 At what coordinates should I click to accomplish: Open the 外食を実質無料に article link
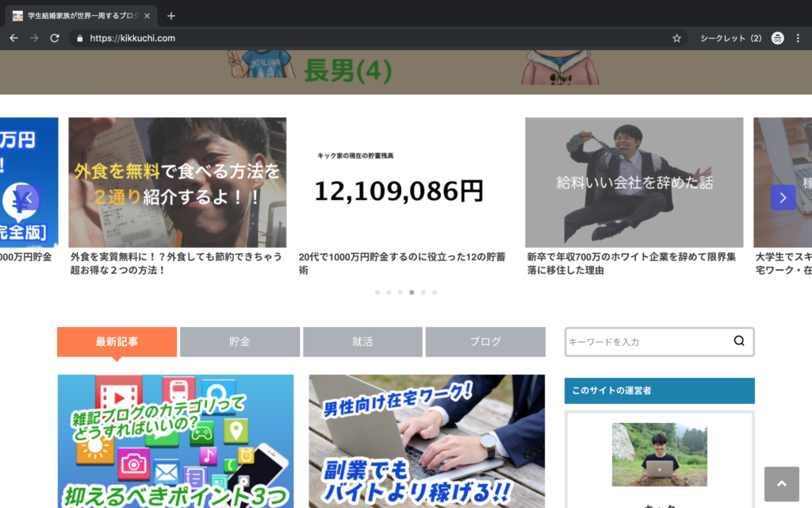click(176, 264)
